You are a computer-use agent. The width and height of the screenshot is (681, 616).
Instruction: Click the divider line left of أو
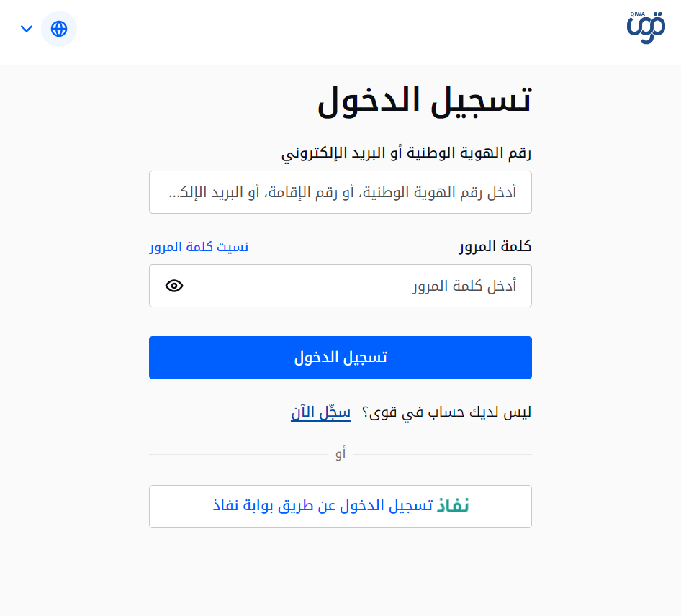click(238, 454)
